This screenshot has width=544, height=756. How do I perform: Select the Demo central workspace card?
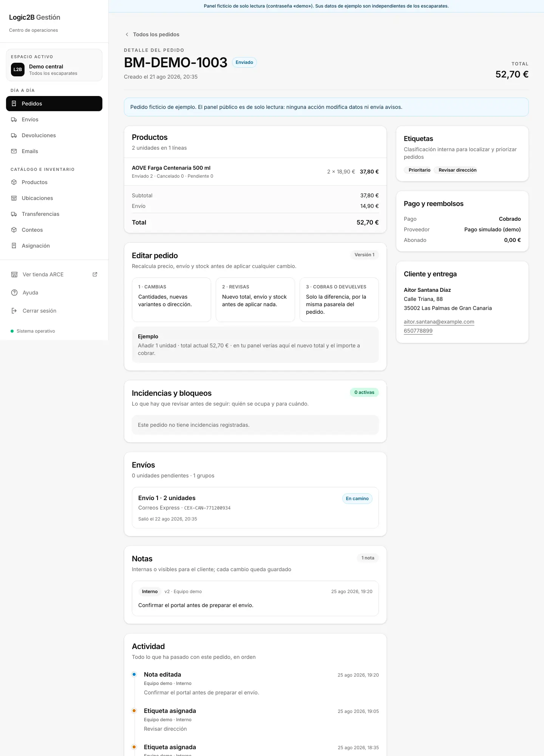coord(54,65)
